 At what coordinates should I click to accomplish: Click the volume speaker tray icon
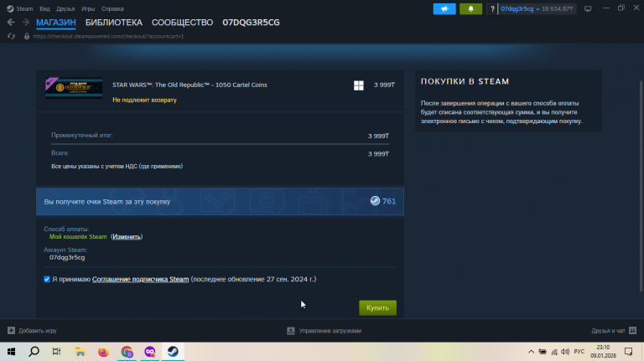point(565,352)
